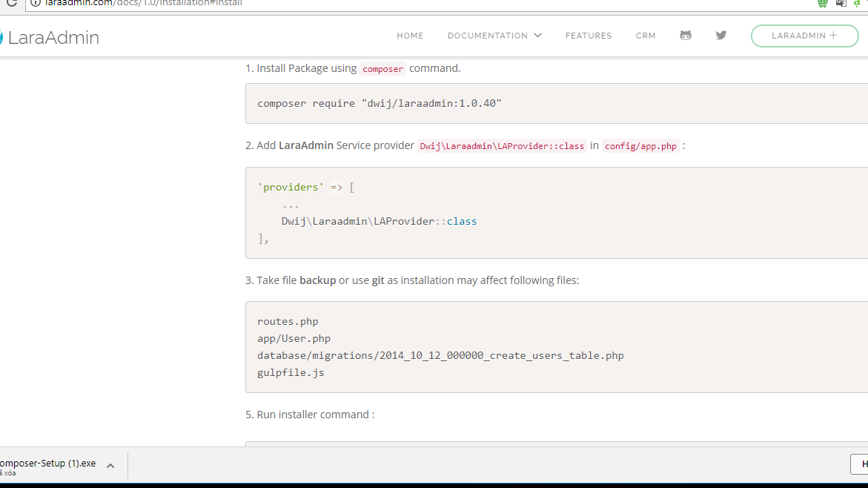Click the LAProvider::class line inside code block
Viewport: 868px width, 488px height.
pos(380,221)
